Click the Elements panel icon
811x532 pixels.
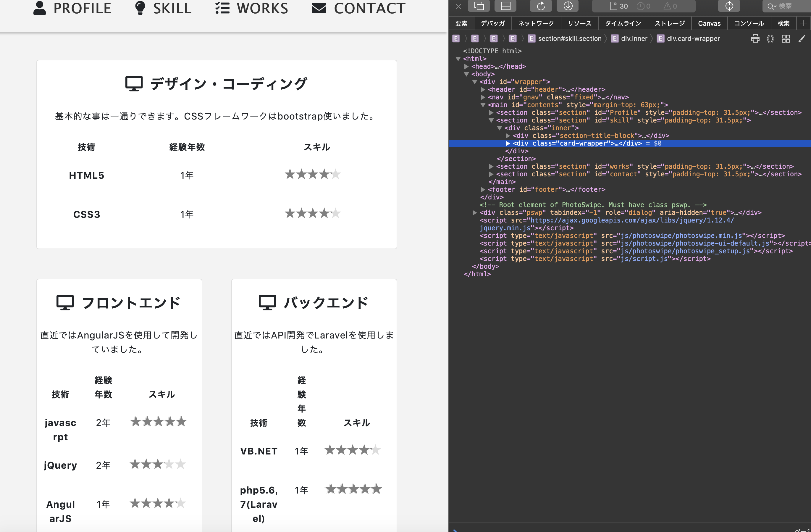(x=462, y=23)
